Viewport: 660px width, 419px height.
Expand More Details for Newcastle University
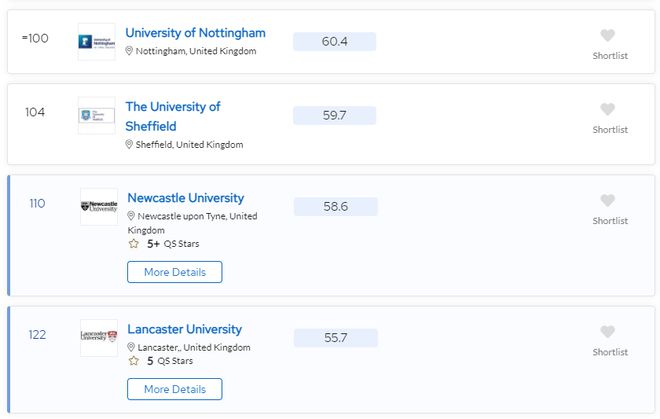point(175,272)
